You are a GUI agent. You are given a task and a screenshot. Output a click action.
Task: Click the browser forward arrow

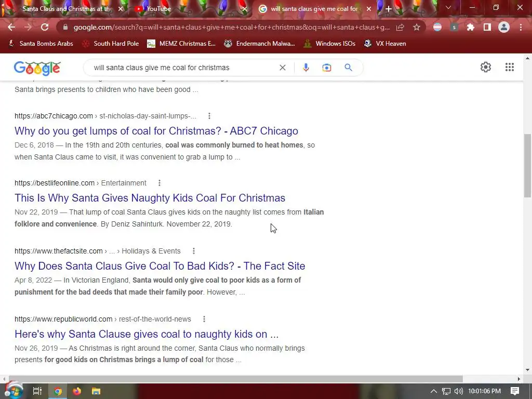(28, 27)
